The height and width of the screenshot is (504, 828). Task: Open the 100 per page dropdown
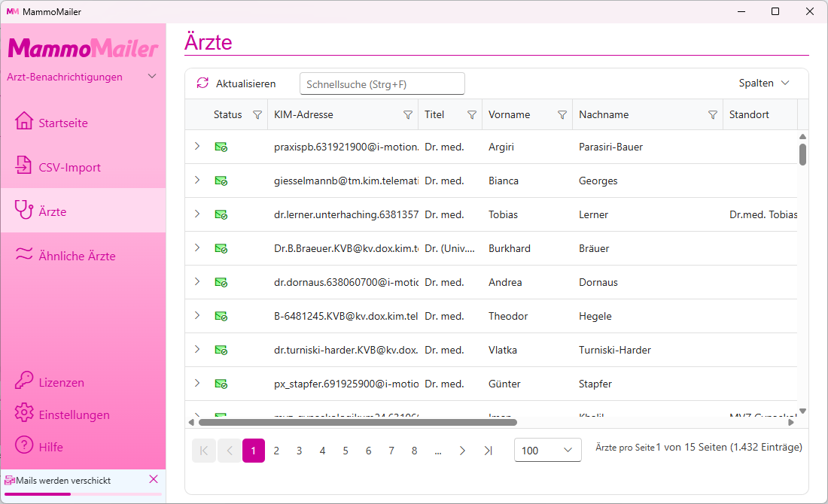tap(547, 450)
